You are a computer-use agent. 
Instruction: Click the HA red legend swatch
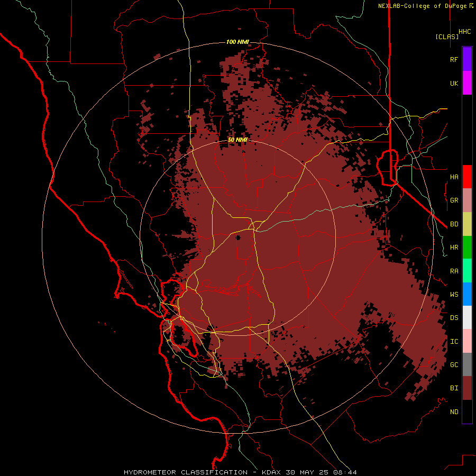click(x=467, y=177)
